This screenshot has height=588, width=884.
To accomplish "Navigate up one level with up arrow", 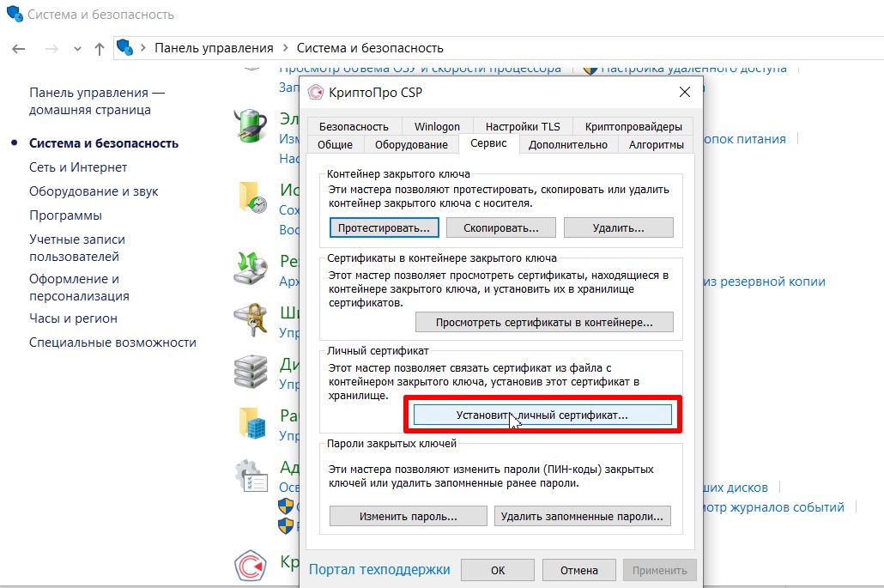I will point(99,49).
